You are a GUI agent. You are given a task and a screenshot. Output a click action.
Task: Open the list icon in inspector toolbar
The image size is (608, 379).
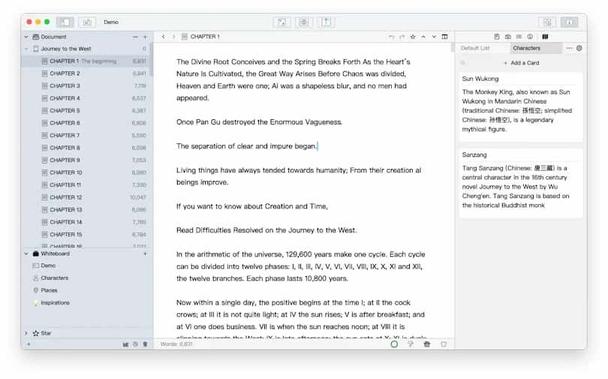(519, 37)
